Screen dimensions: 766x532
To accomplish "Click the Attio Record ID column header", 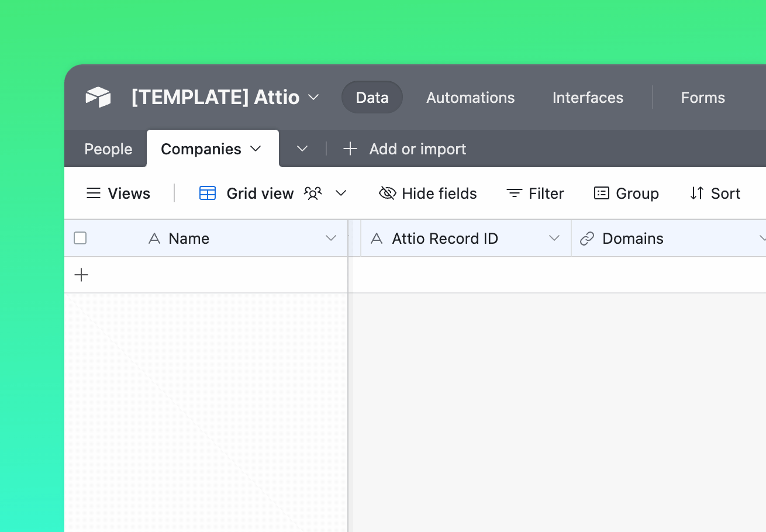I will coord(466,239).
